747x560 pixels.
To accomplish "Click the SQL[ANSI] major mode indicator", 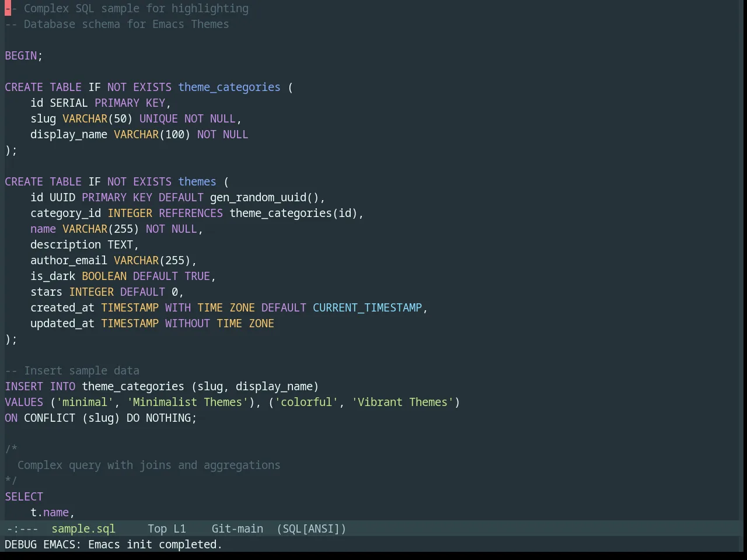I will pos(311,528).
